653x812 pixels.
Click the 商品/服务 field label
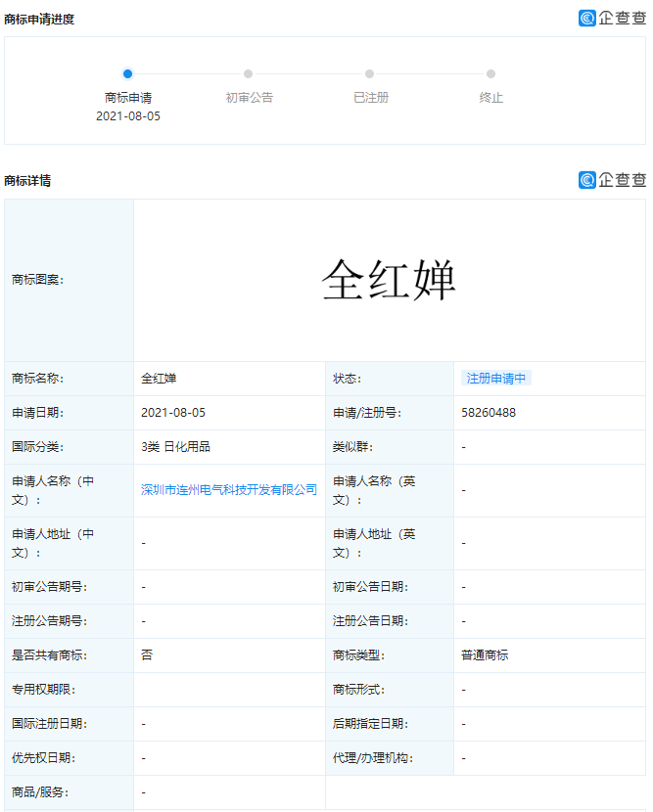point(40,792)
